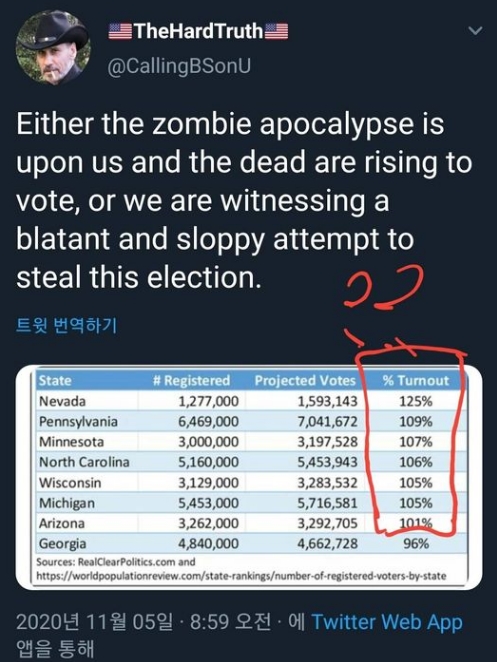Click the Arizona row in table

click(251, 524)
